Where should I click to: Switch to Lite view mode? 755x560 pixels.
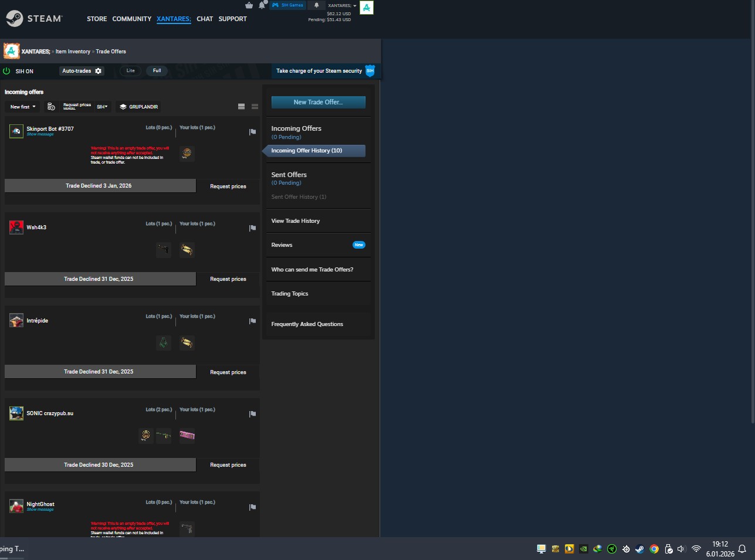point(131,71)
